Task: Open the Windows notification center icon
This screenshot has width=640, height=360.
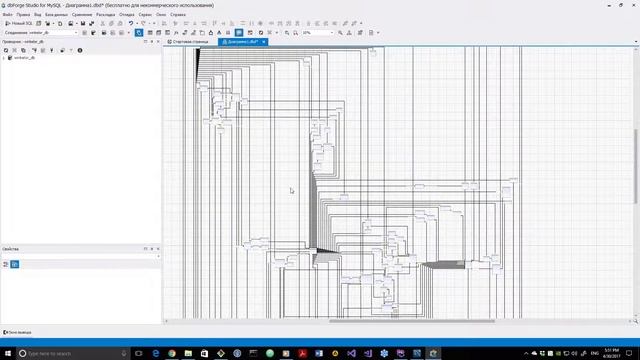Action: coord(629,353)
